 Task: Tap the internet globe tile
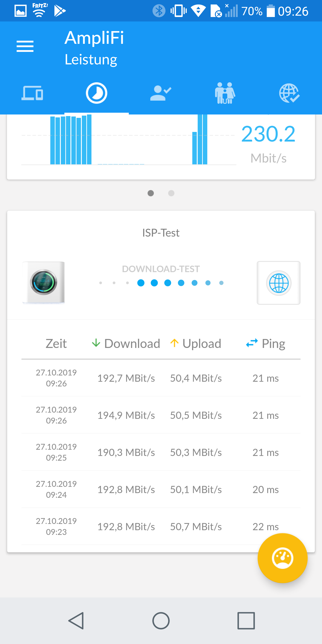pos(278,283)
